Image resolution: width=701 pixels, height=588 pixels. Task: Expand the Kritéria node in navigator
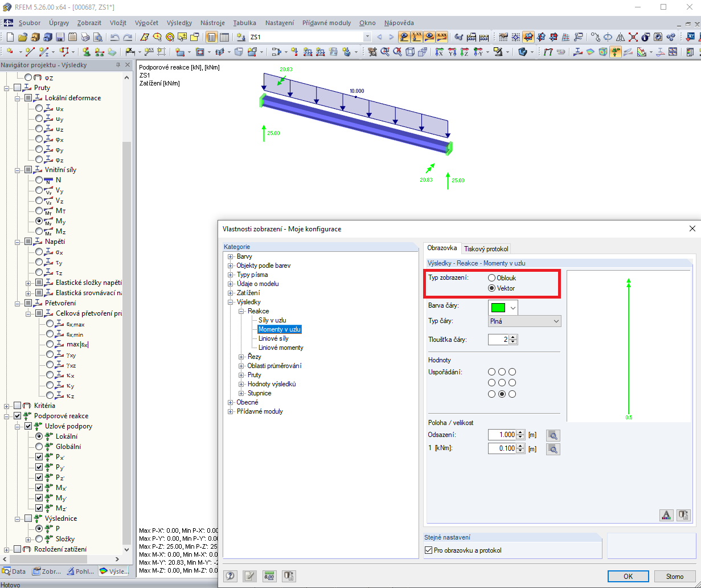[7, 406]
